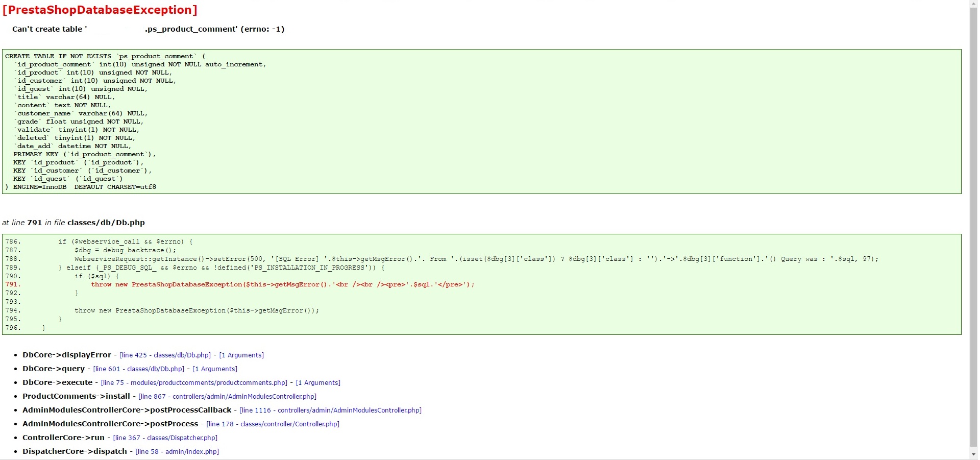Click the red highlighted line 791 code
This screenshot has width=980, height=460.
point(283,284)
